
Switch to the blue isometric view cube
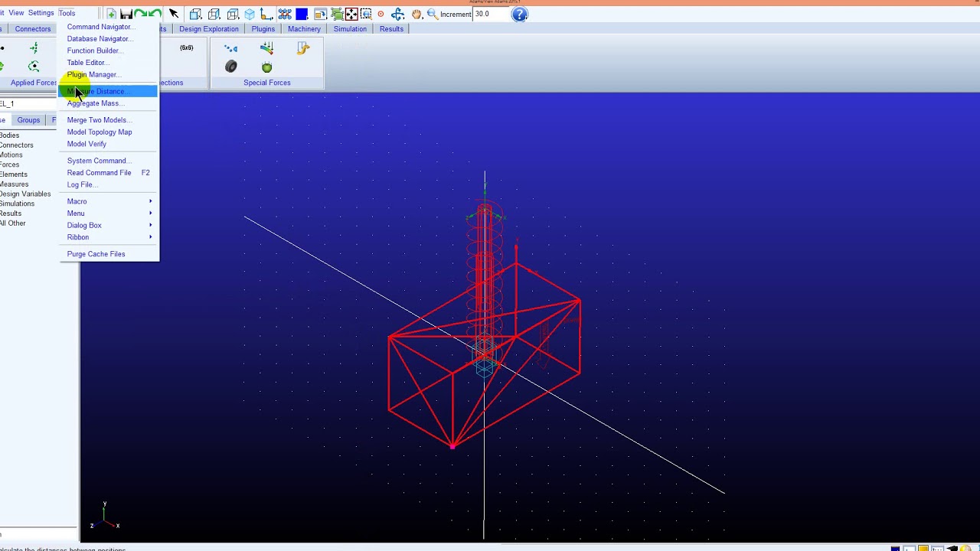[x=250, y=14]
